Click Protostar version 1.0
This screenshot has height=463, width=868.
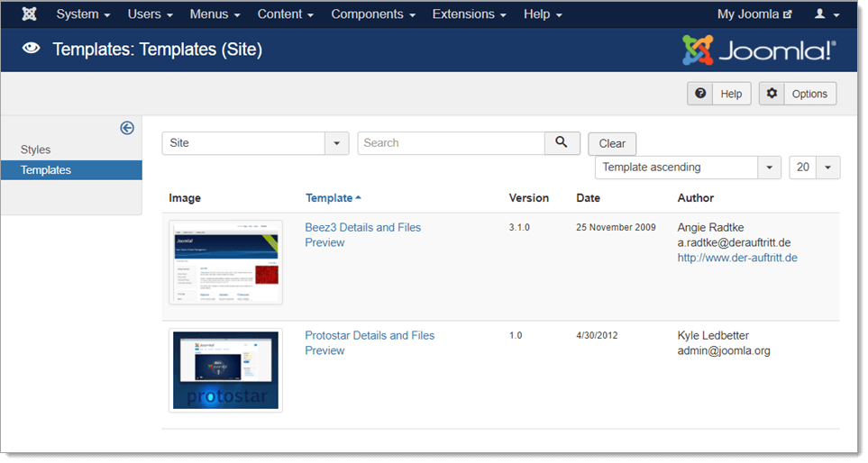point(516,335)
